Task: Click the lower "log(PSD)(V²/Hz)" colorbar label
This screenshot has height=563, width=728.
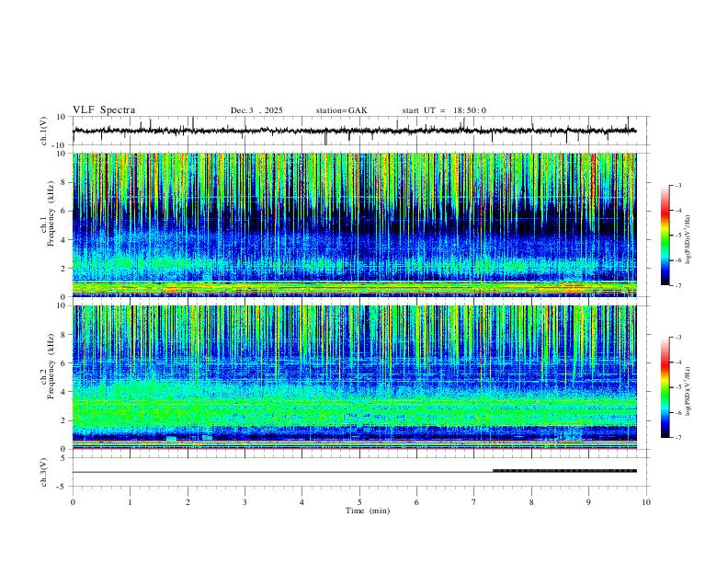Action: pyautogui.click(x=688, y=391)
